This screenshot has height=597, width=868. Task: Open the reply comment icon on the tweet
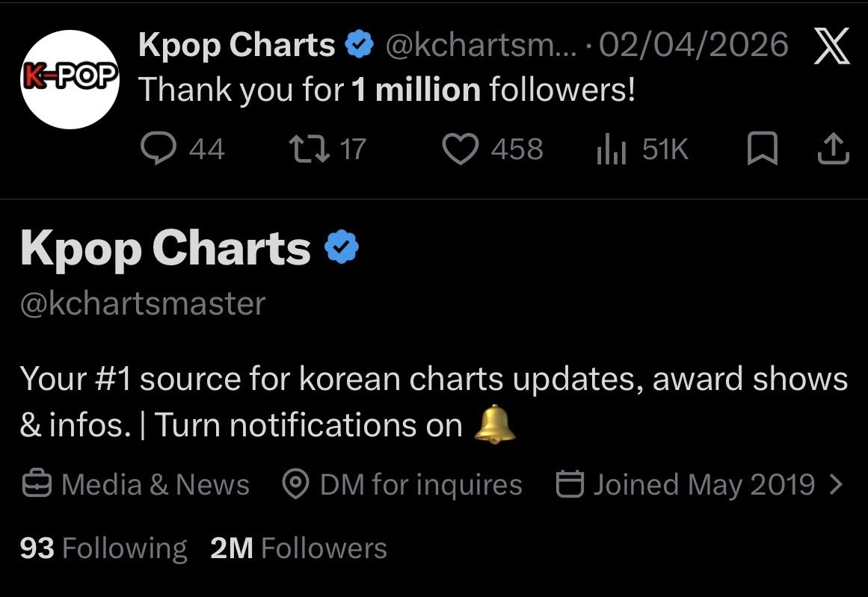point(158,148)
